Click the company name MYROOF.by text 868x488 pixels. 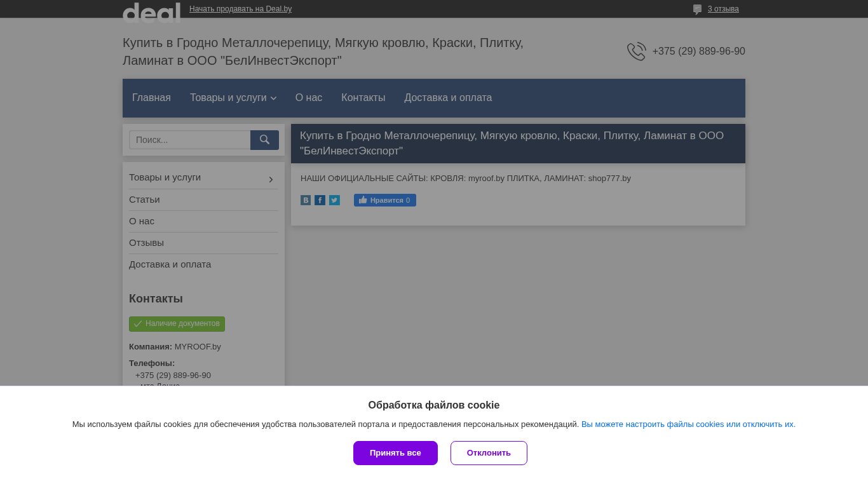click(198, 347)
